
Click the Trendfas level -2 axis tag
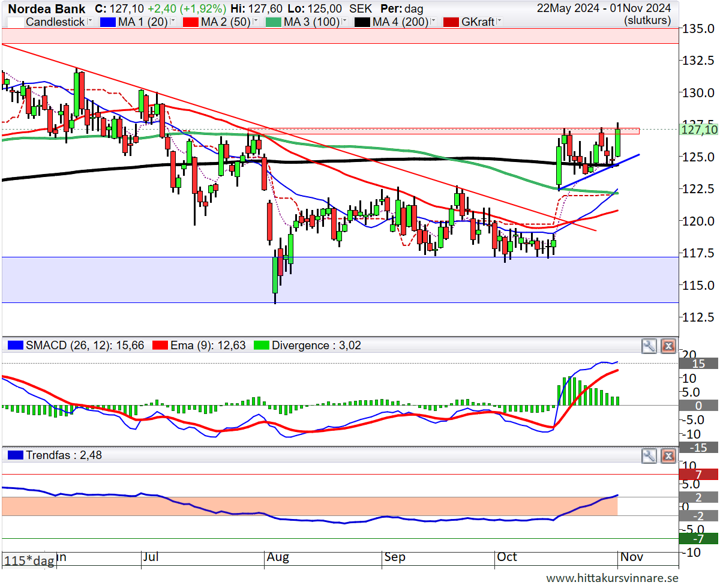tap(698, 516)
